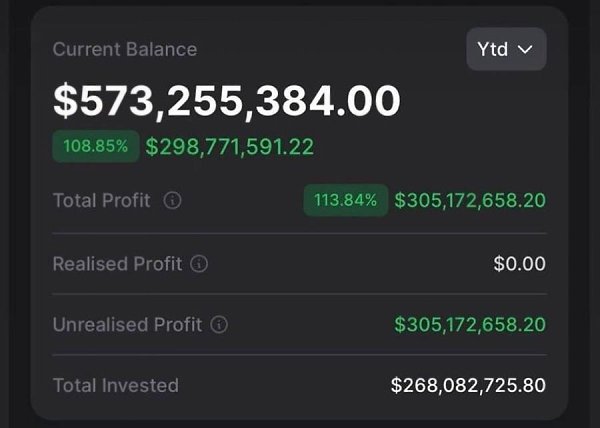The width and height of the screenshot is (600, 428).
Task: Click the green $298,771,591.22 gain amount
Action: 230,147
